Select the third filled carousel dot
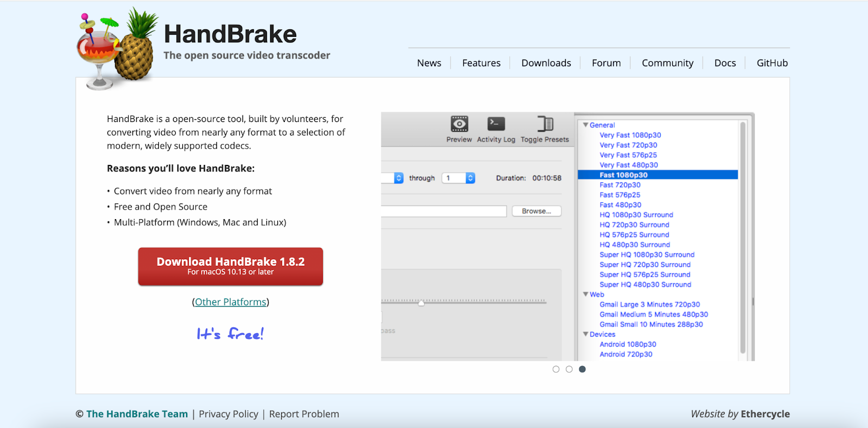Screen dimensions: 868x428 coord(582,369)
